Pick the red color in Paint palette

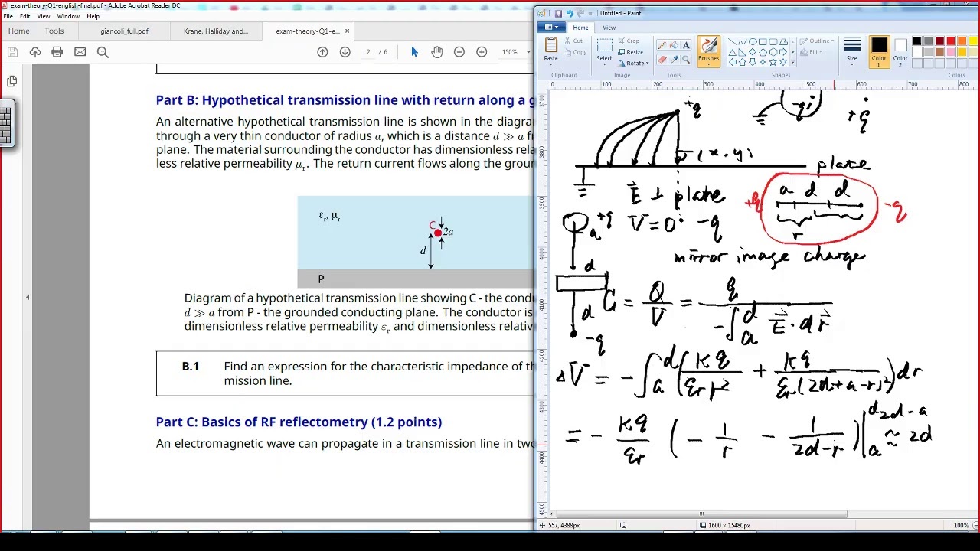click(x=951, y=41)
